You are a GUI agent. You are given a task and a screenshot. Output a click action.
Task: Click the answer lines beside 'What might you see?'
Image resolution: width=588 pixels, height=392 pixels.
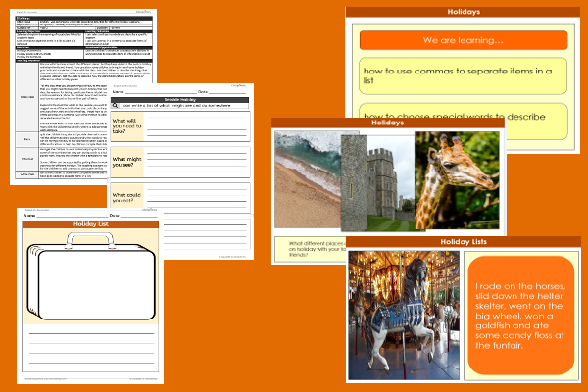point(197,162)
